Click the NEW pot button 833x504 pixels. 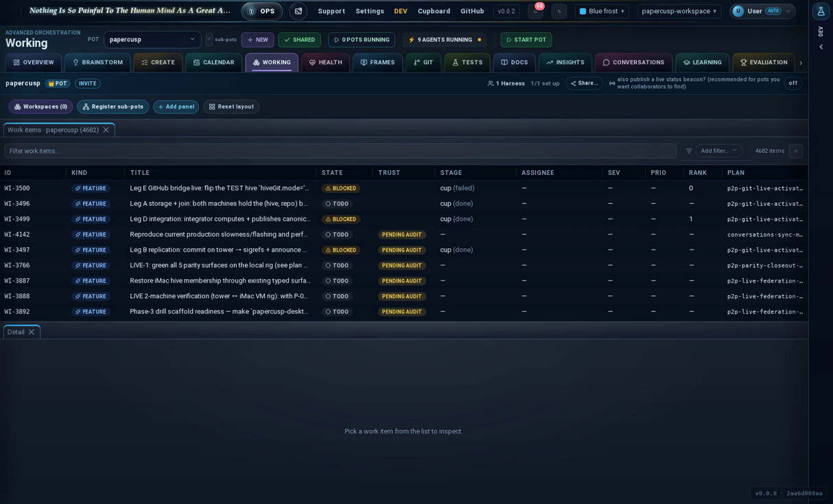pos(257,40)
